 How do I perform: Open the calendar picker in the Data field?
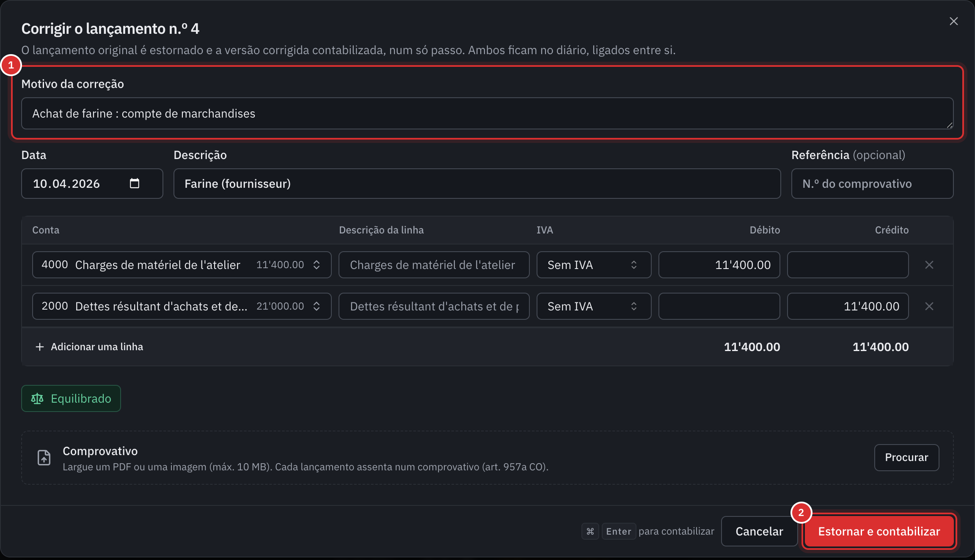(134, 183)
